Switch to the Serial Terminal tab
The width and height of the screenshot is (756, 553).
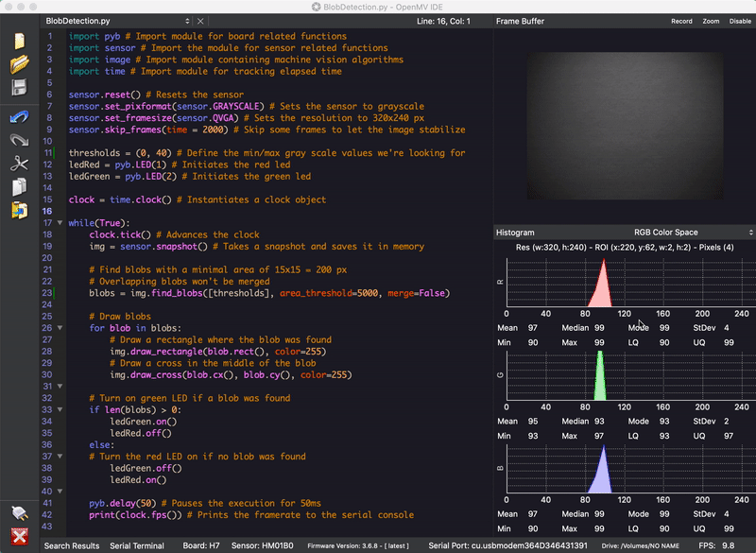[137, 545]
